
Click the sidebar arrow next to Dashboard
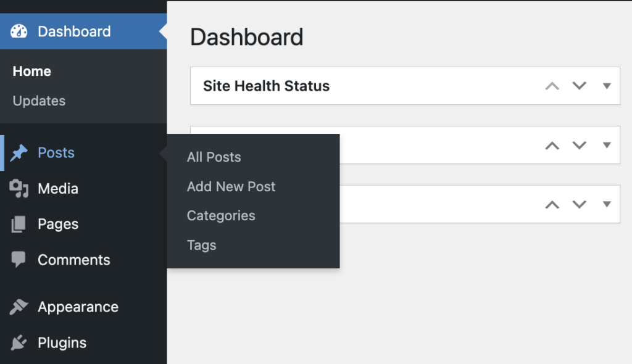pos(164,31)
